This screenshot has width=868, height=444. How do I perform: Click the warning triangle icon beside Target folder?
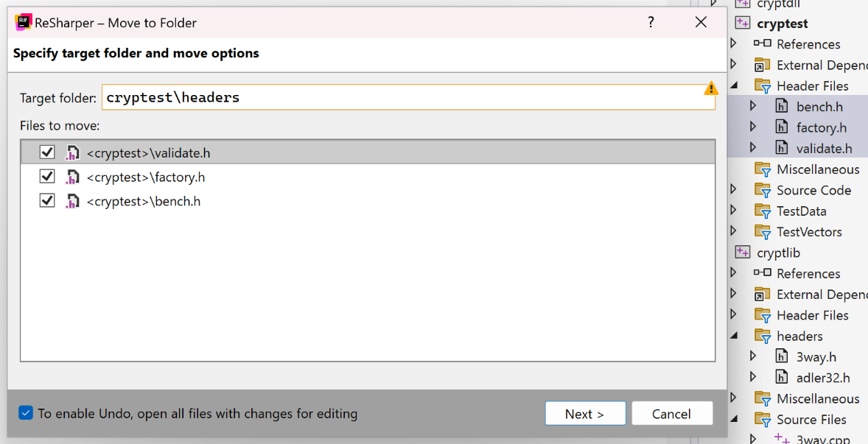710,88
